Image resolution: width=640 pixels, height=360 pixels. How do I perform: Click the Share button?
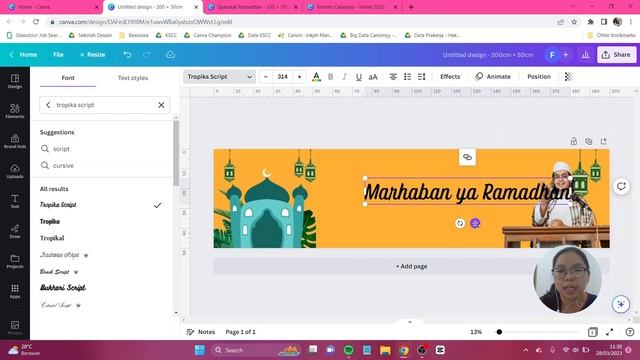point(616,55)
